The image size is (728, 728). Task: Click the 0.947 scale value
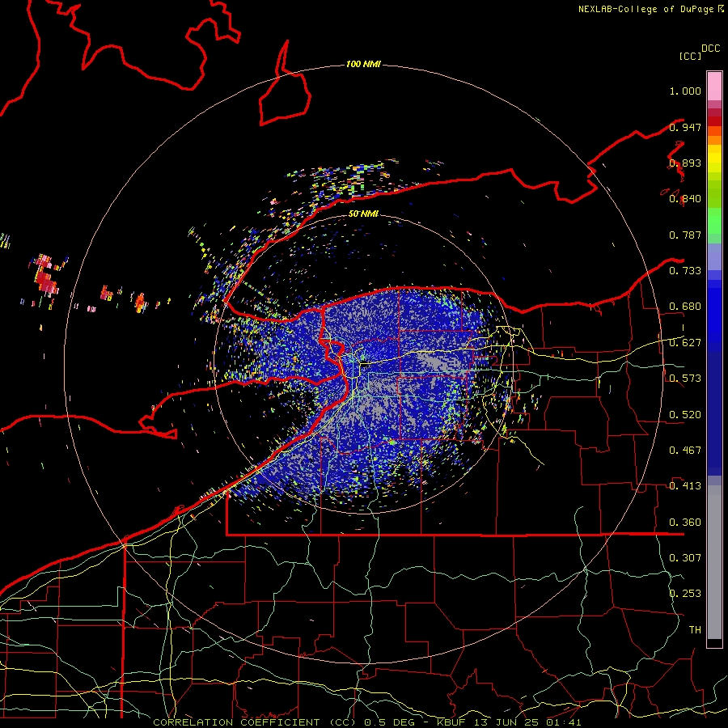(685, 127)
